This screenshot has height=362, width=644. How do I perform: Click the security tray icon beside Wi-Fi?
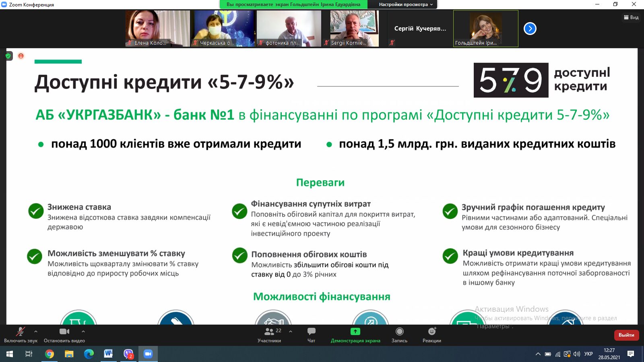click(567, 354)
